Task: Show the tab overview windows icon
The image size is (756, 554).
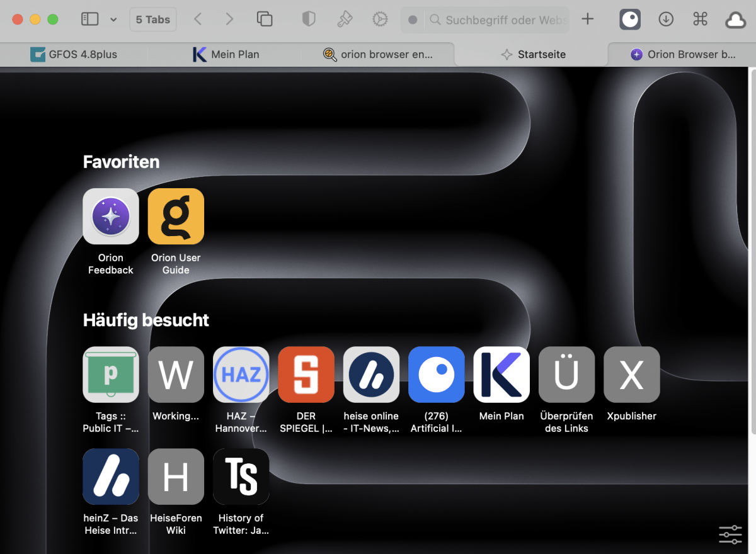Action: point(265,20)
